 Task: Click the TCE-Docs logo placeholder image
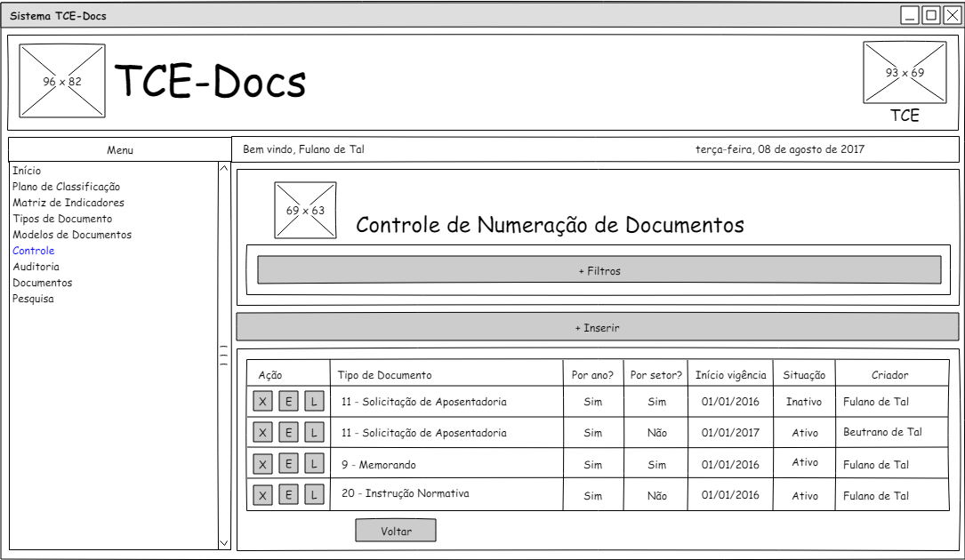pyautogui.click(x=62, y=82)
